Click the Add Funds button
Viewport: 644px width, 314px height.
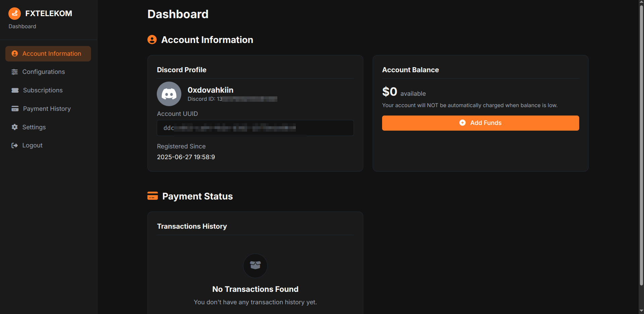tap(480, 123)
